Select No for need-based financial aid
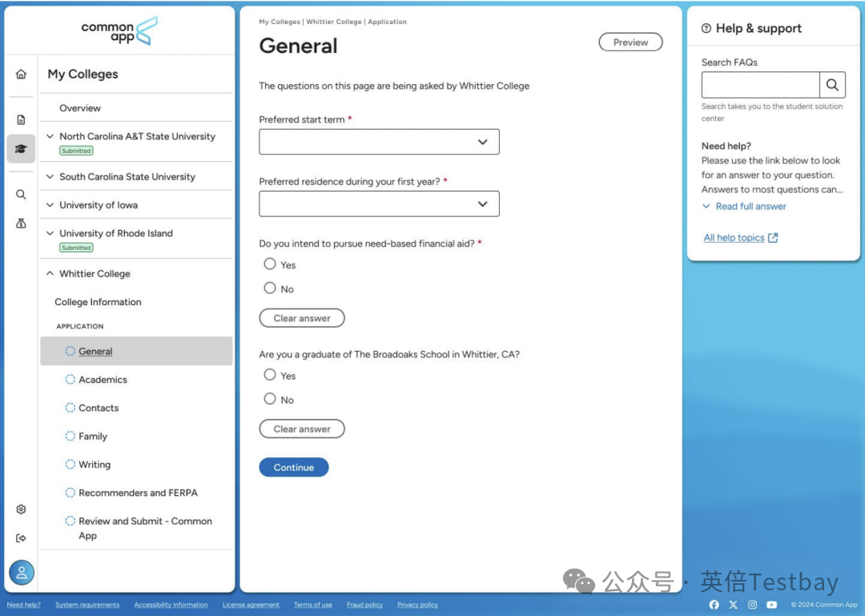 [x=270, y=288]
